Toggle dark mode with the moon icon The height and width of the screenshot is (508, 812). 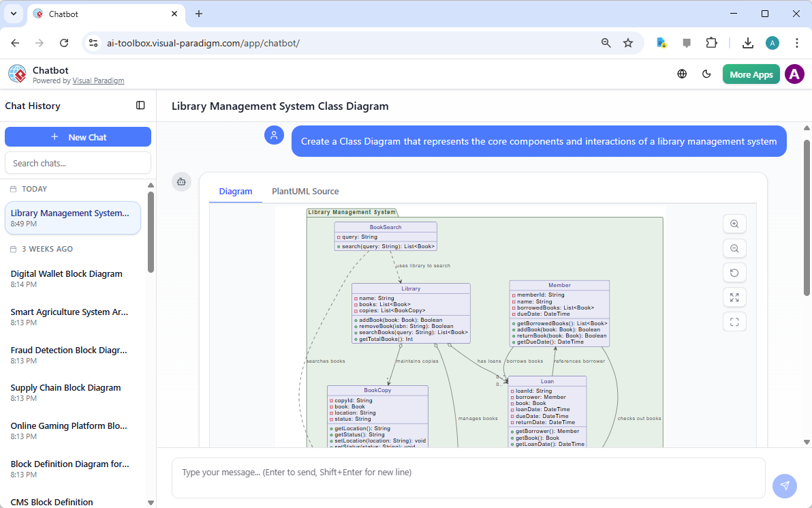point(706,74)
